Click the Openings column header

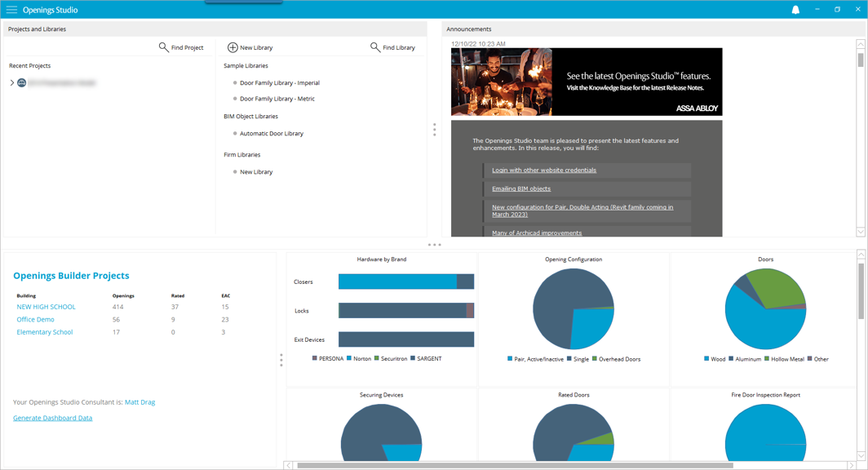(123, 295)
